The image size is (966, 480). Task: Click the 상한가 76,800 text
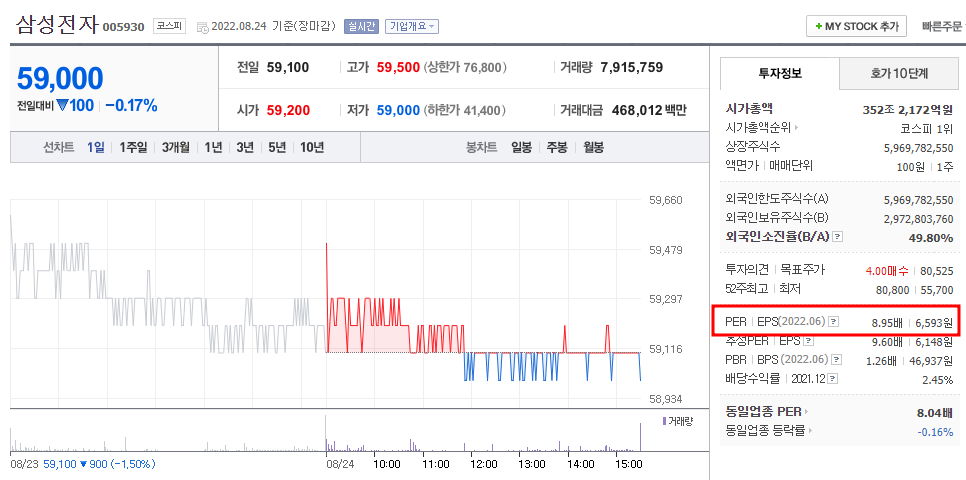click(465, 67)
